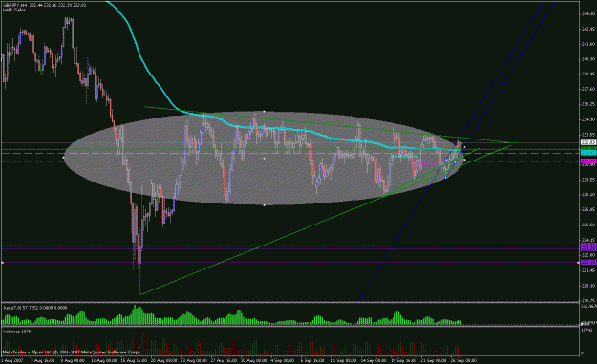Click the "20 Aug 08:00" time axis label
The image size is (597, 364).
tap(163, 360)
